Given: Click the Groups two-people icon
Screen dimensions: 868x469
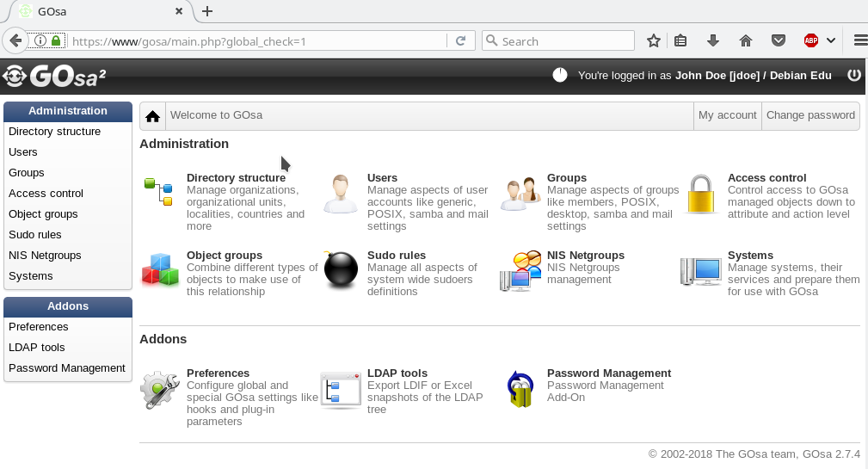Looking at the screenshot, I should 520,194.
